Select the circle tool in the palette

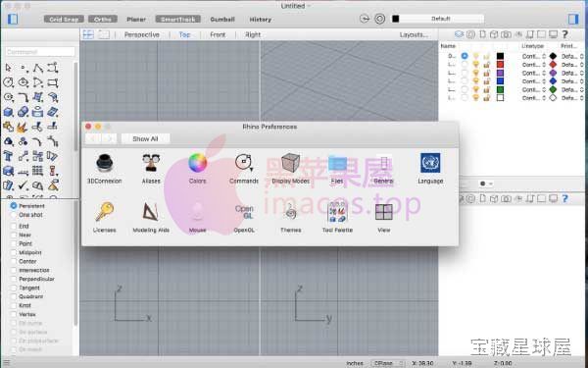pos(8,82)
